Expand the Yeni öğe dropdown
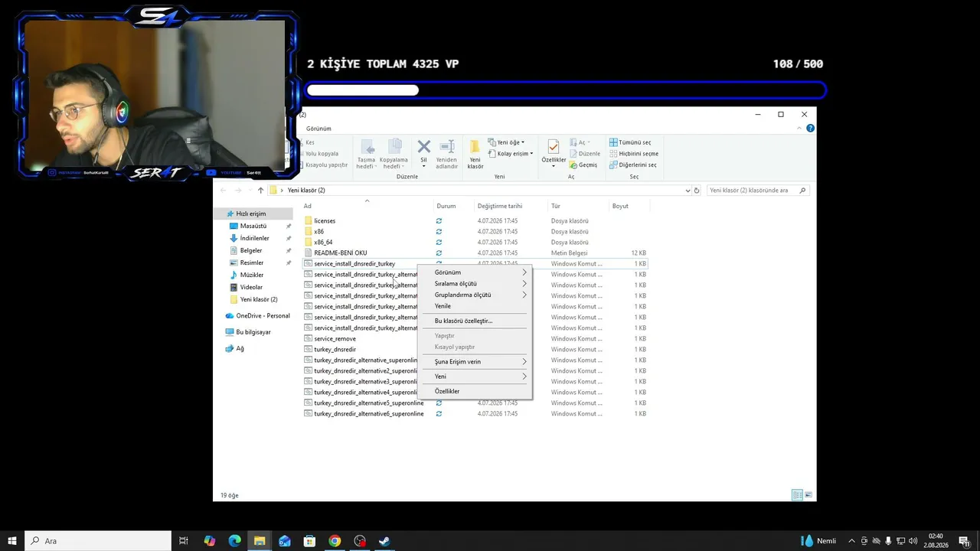Screen dimensions: 980x551 505,142
